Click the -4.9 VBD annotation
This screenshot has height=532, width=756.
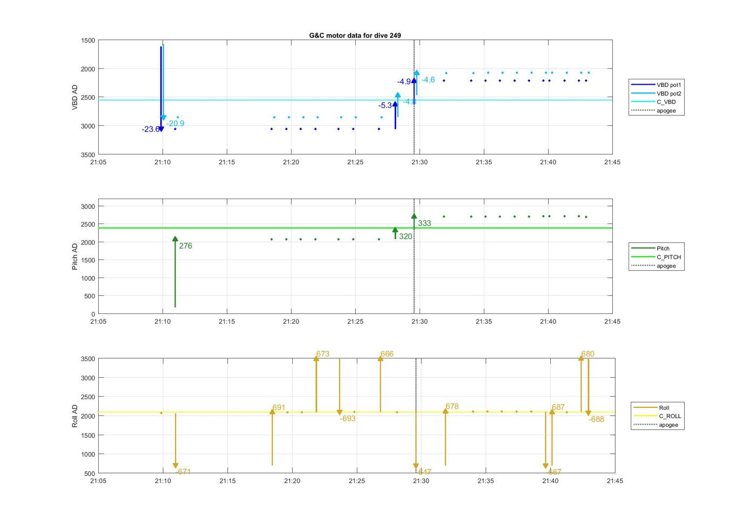[404, 81]
